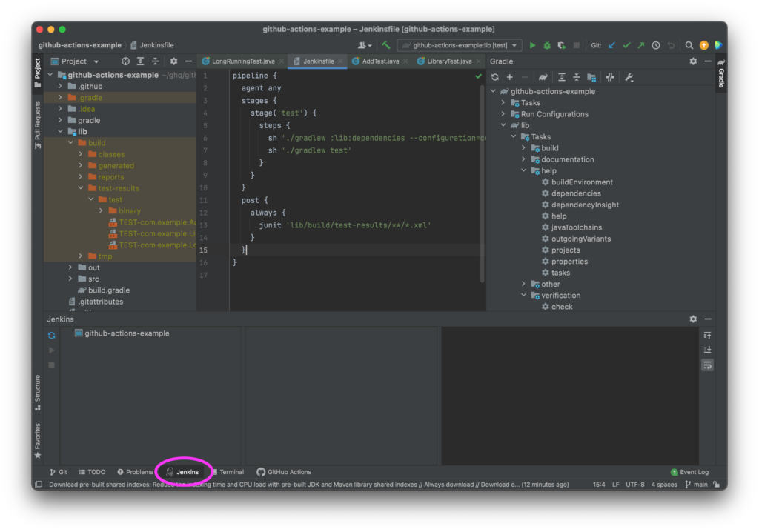Image resolution: width=759 pixels, height=532 pixels.
Task: Toggle soft-wrap in Jenkins console
Action: (707, 365)
